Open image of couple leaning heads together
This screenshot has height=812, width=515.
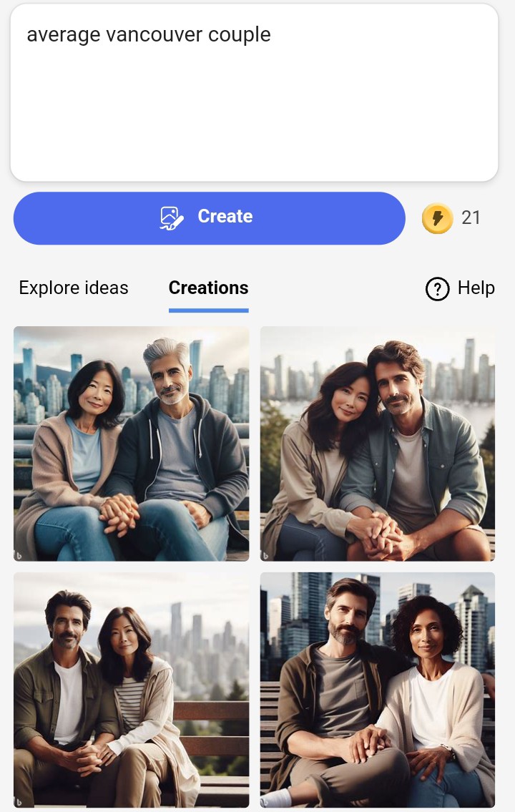pyautogui.click(x=378, y=444)
